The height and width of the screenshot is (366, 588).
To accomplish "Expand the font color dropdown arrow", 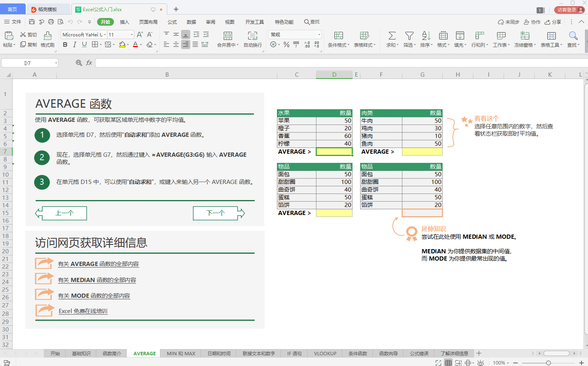I will 141,45.
